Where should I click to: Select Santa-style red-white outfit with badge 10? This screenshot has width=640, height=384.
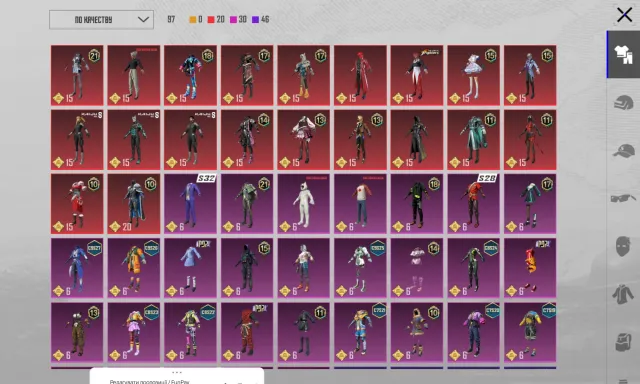pos(77,204)
